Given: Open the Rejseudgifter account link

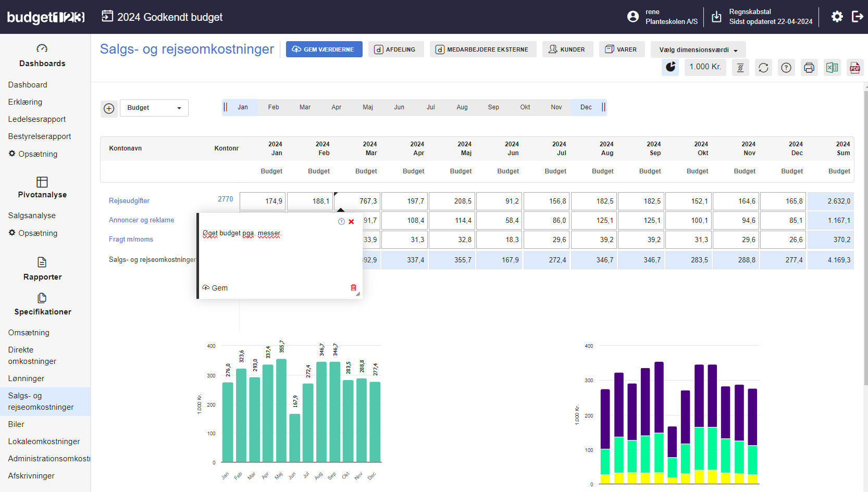Looking at the screenshot, I should pos(129,201).
